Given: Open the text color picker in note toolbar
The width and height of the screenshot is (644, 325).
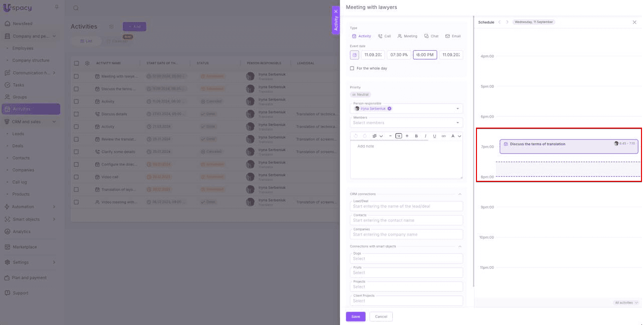Looking at the screenshot, I should coord(455,136).
